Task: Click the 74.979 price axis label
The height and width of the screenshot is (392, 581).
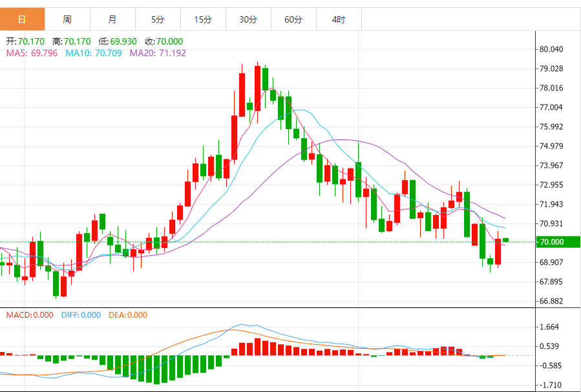Action: coord(551,146)
